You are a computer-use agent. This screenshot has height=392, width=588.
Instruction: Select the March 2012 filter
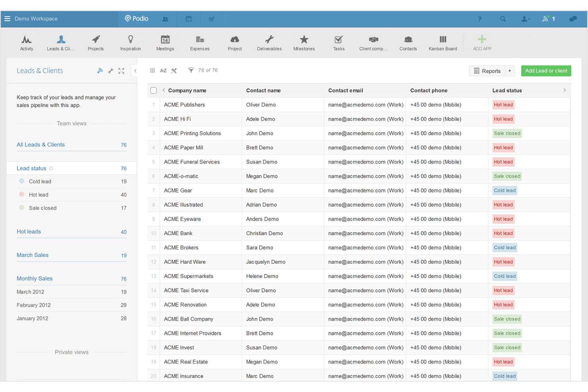pyautogui.click(x=72, y=292)
